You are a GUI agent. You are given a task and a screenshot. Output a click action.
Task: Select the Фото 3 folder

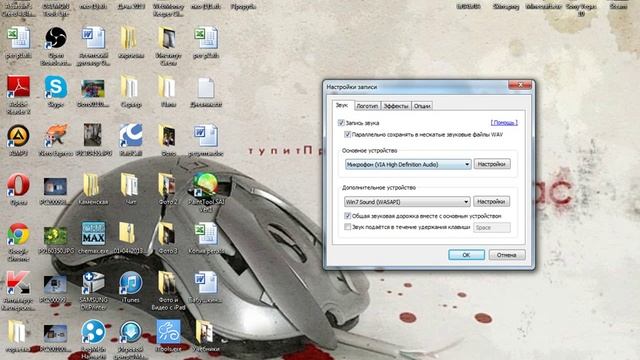[x=167, y=234]
